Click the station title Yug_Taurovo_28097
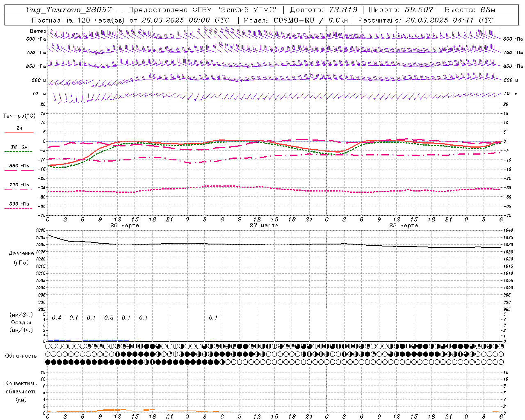The height and width of the screenshot is (420, 525). click(x=68, y=10)
